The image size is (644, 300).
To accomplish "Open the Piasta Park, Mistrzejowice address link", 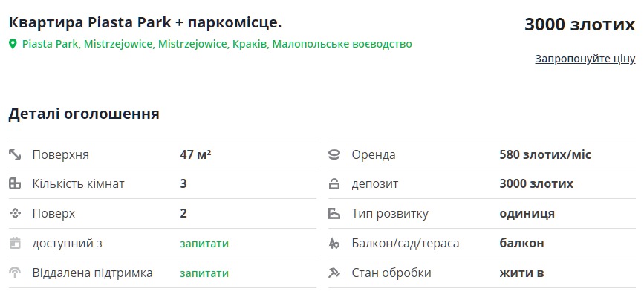I will (217, 44).
